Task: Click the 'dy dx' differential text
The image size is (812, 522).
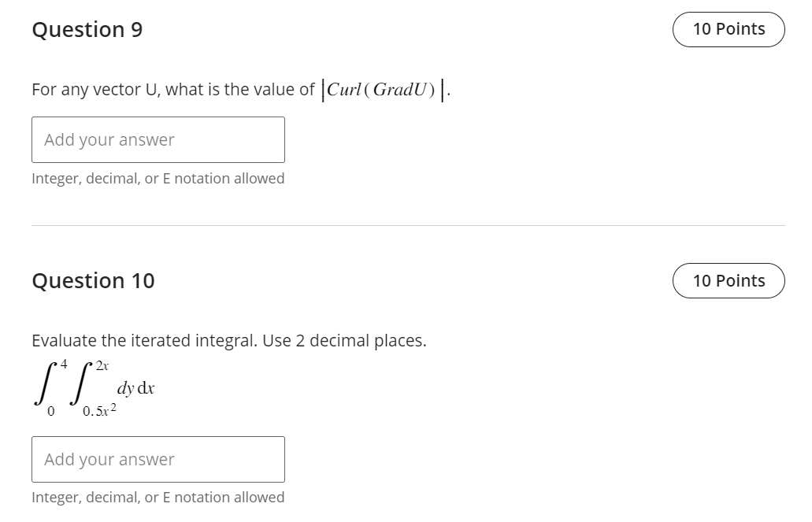Action: click(135, 388)
